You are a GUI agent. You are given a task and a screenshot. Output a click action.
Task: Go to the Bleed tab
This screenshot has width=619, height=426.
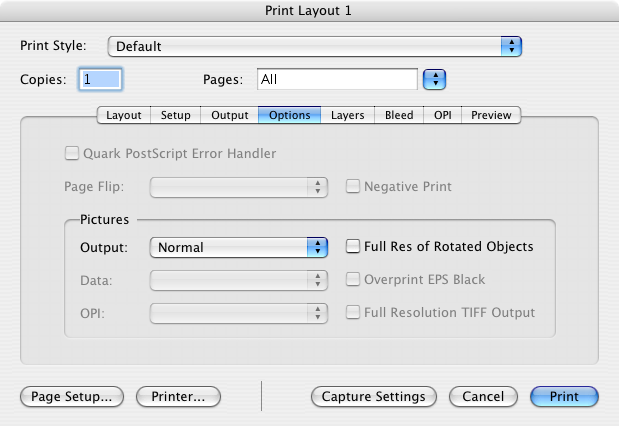point(399,115)
